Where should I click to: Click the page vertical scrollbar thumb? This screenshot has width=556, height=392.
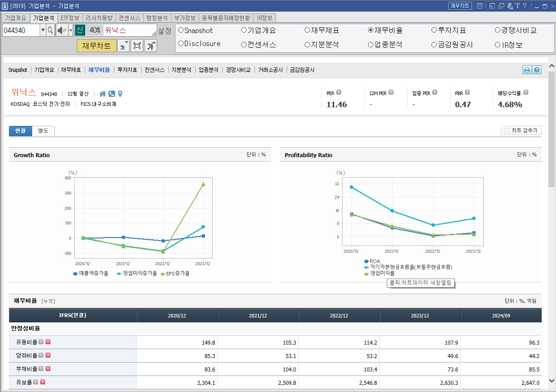click(552, 129)
